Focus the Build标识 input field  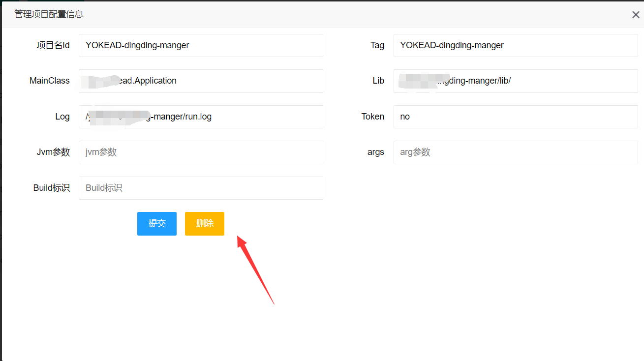(x=201, y=188)
